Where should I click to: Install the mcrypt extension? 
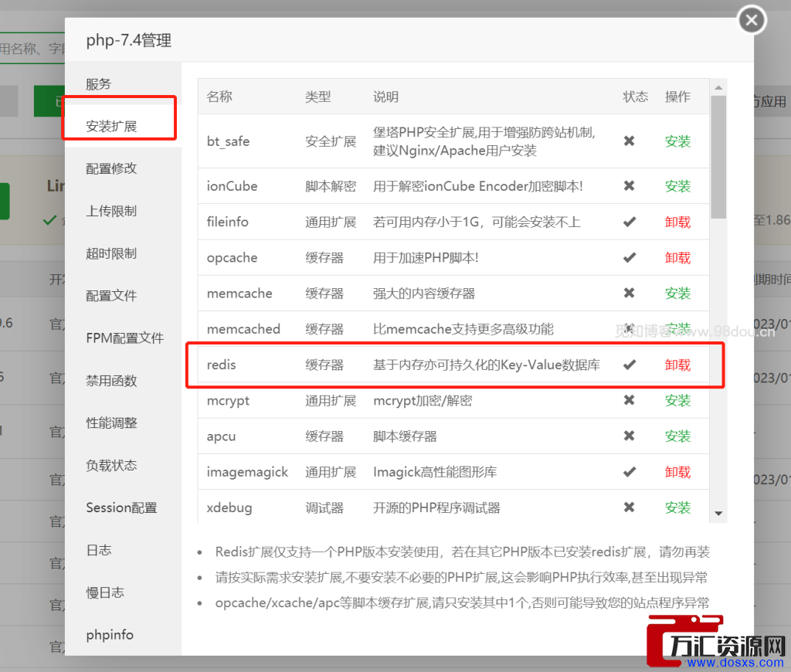pos(677,401)
